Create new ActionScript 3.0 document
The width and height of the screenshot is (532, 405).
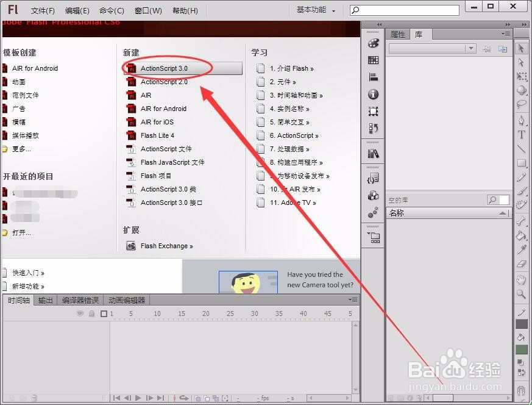(x=183, y=68)
